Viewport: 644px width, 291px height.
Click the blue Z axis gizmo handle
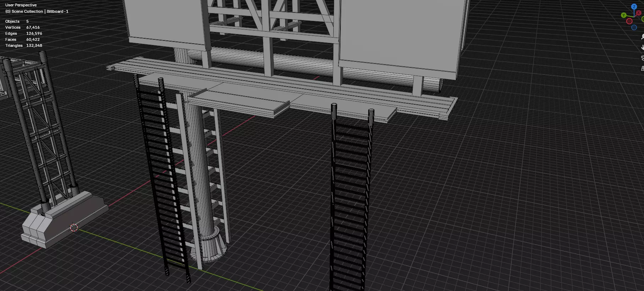coord(634,7)
